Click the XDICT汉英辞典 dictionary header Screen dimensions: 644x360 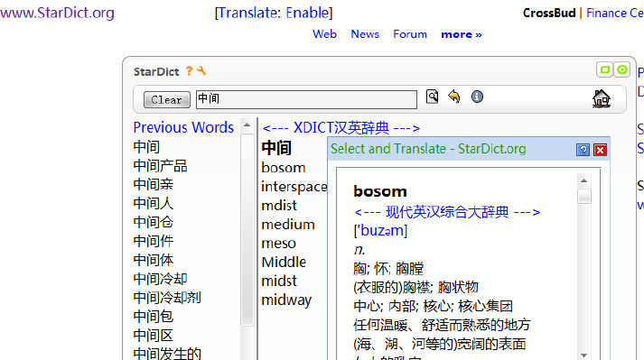pyautogui.click(x=341, y=128)
